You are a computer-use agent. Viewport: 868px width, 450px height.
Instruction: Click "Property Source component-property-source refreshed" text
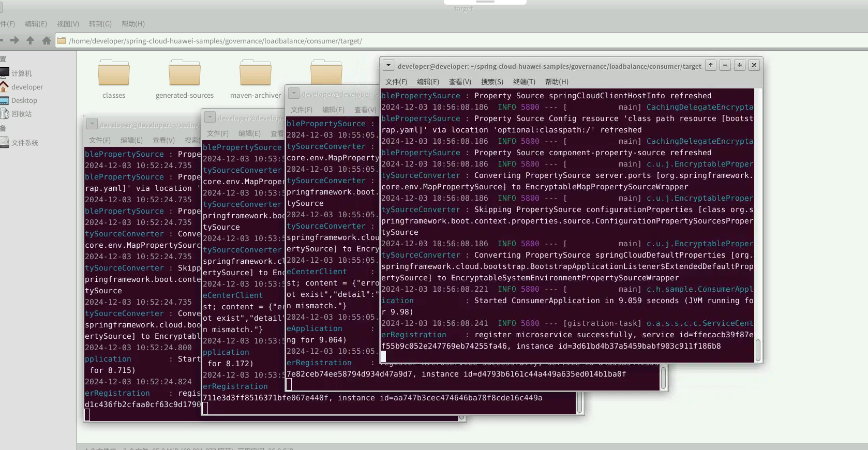pyautogui.click(x=593, y=153)
